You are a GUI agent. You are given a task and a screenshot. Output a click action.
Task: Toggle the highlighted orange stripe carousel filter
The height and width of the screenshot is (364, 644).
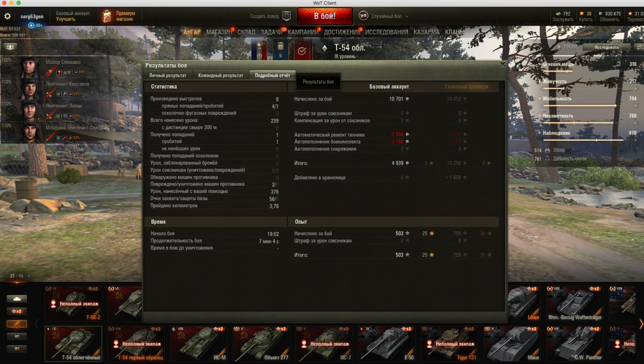coord(17,324)
